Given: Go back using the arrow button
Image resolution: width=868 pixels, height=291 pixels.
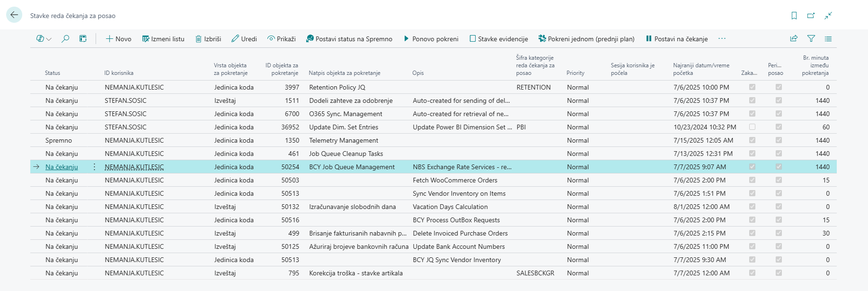Looking at the screenshot, I should click(x=14, y=15).
